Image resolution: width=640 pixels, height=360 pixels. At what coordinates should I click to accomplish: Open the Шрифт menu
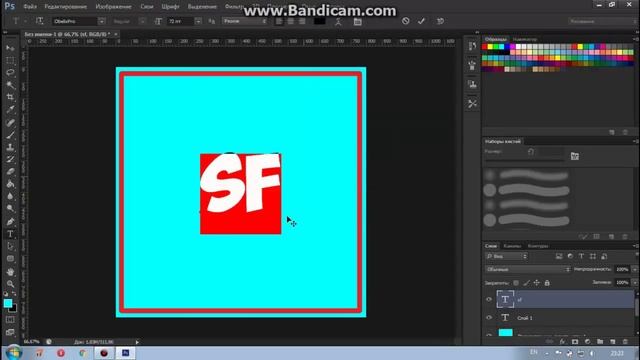point(170,7)
